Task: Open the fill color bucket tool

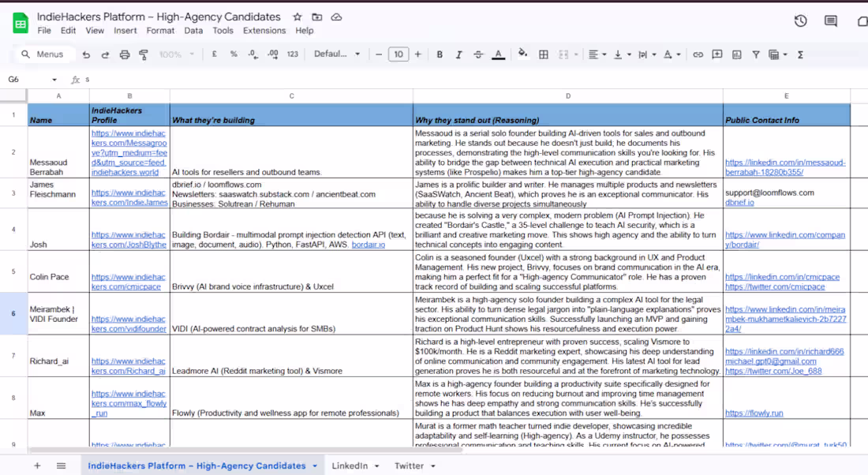Action: point(522,54)
